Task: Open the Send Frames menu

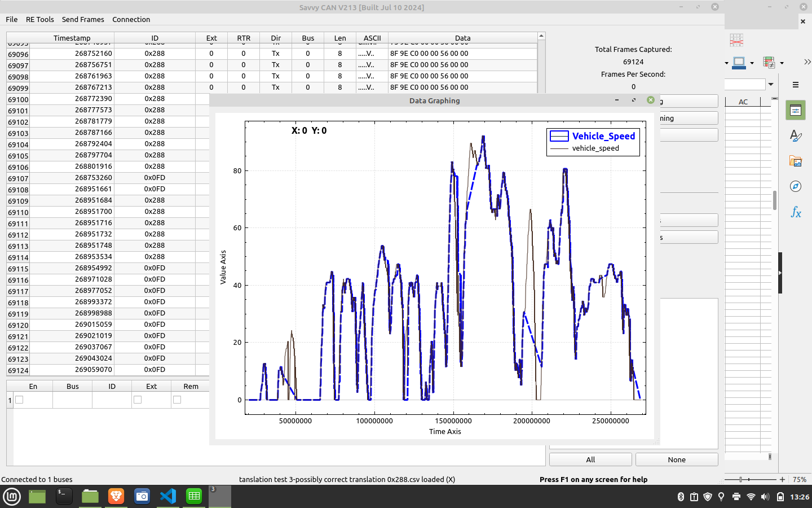Action: coord(83,19)
